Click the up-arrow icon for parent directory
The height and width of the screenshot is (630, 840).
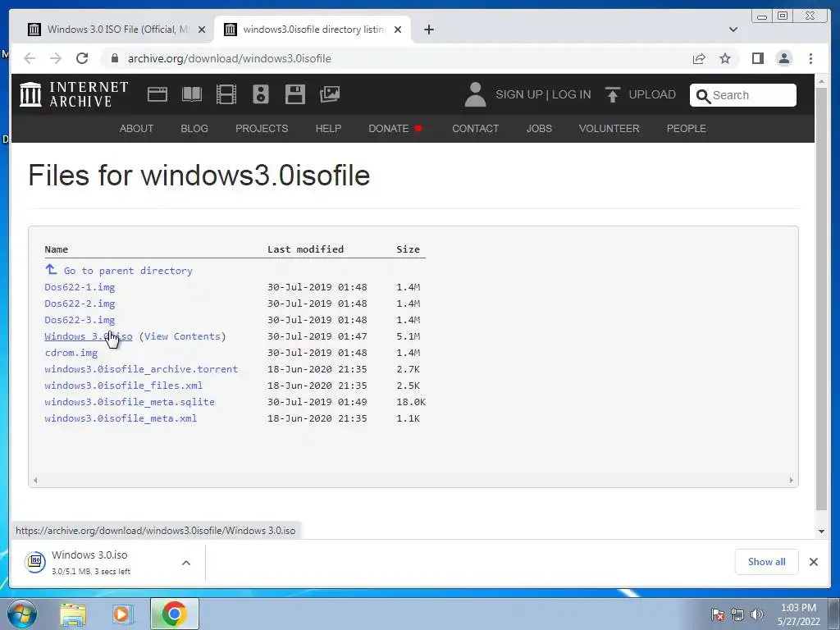point(51,269)
